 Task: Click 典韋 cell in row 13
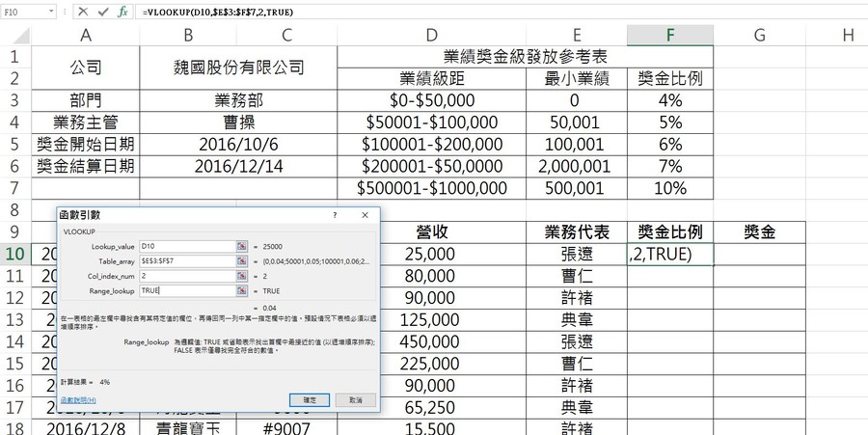click(577, 320)
